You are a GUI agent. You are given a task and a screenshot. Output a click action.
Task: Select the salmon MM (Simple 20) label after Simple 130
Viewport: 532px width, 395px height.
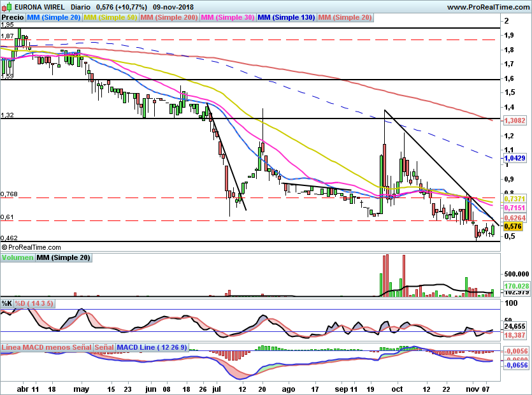(x=345, y=17)
